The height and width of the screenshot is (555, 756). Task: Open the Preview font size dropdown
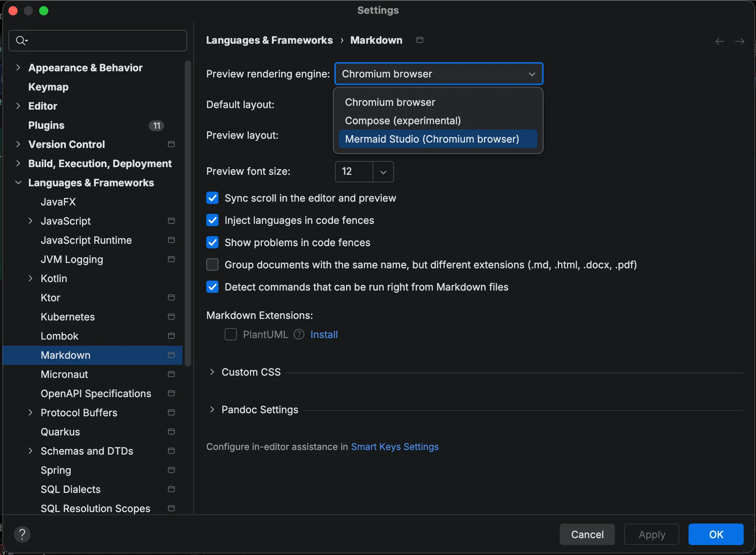[x=383, y=172]
